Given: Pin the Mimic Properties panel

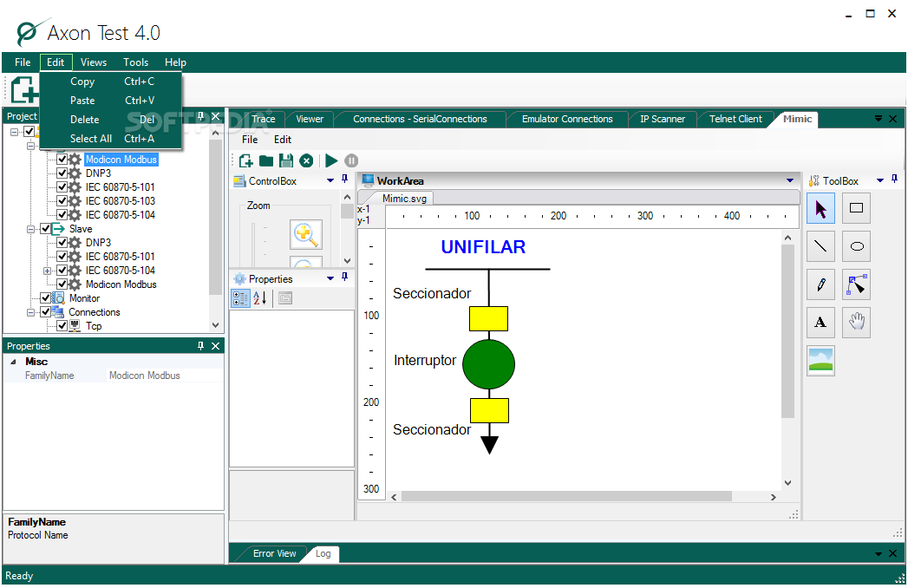Looking at the screenshot, I should [344, 278].
